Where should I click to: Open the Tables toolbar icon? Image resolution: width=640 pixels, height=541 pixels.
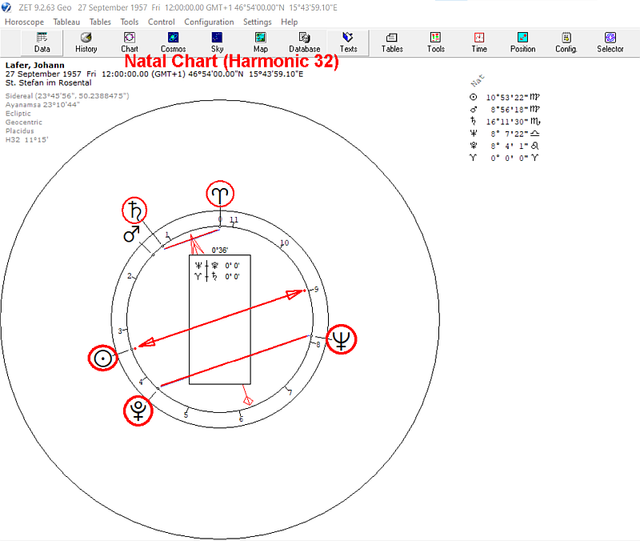[392, 42]
